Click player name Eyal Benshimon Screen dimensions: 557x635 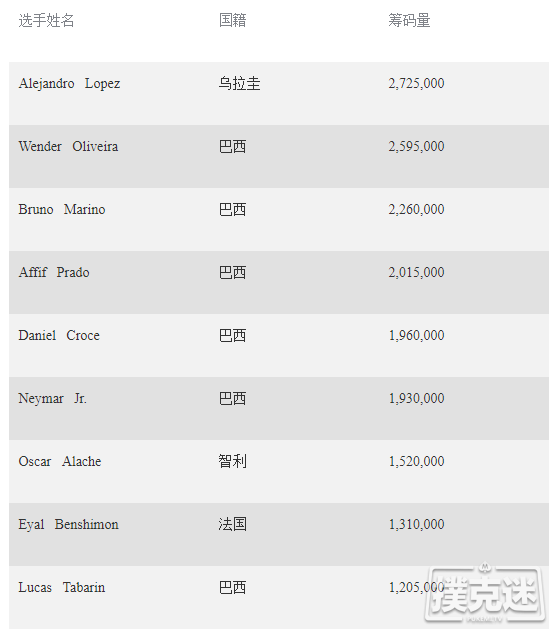tap(68, 524)
